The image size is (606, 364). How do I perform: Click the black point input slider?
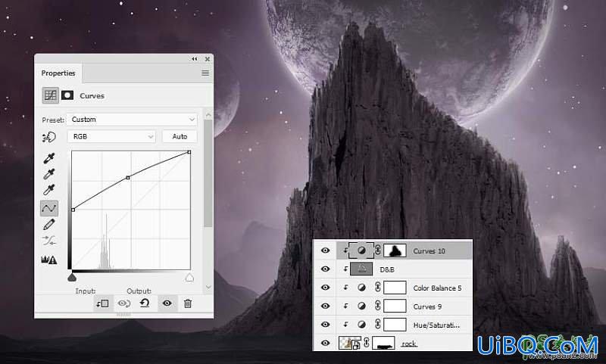(72, 278)
